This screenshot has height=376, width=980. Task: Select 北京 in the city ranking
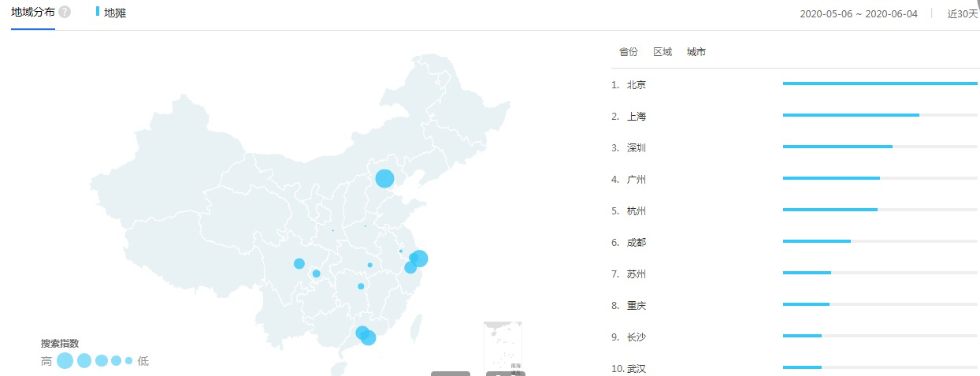tap(637, 84)
